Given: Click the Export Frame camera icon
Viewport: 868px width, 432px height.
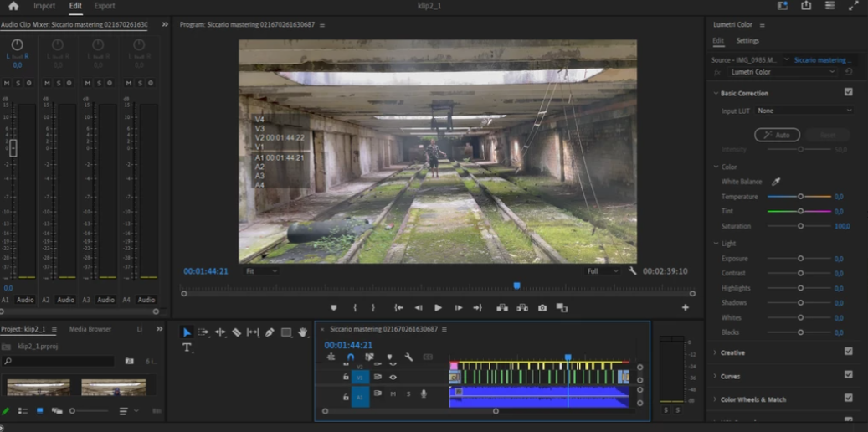Looking at the screenshot, I should [542, 308].
